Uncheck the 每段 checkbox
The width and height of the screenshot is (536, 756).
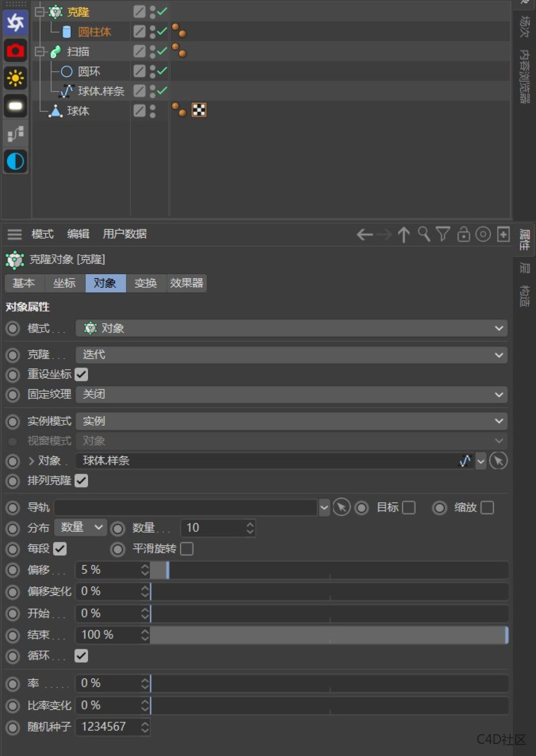pyautogui.click(x=60, y=549)
